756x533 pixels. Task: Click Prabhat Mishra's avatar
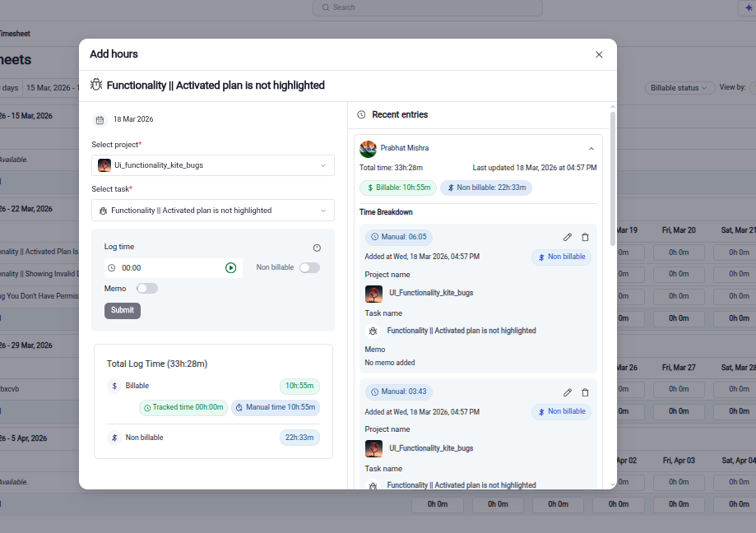pyautogui.click(x=368, y=149)
